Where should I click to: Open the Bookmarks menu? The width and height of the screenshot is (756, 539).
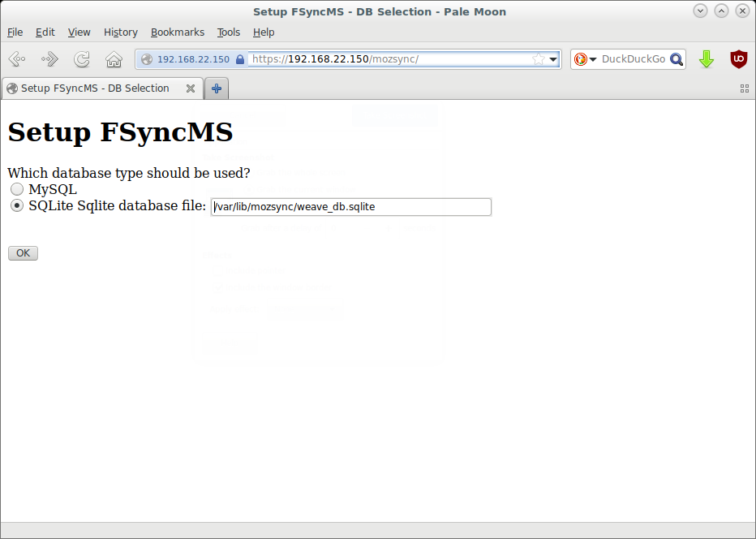tap(178, 32)
